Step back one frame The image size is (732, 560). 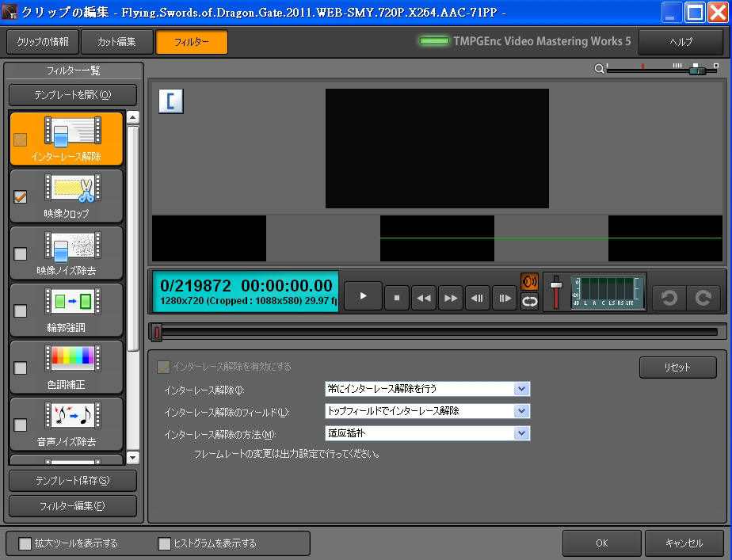click(x=477, y=298)
